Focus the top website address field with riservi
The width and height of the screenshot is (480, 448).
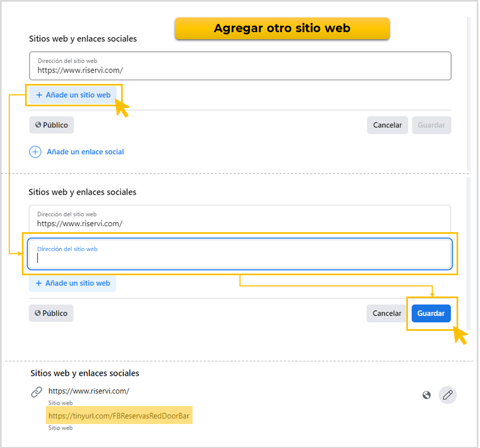[x=240, y=66]
